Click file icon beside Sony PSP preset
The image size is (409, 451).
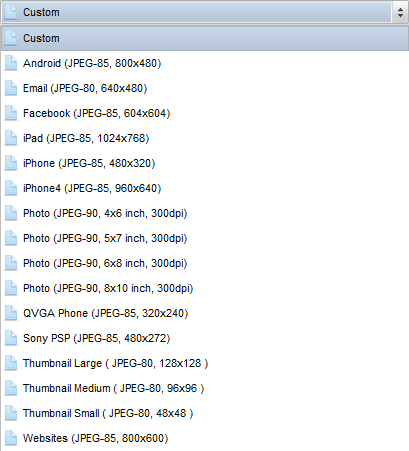11,338
